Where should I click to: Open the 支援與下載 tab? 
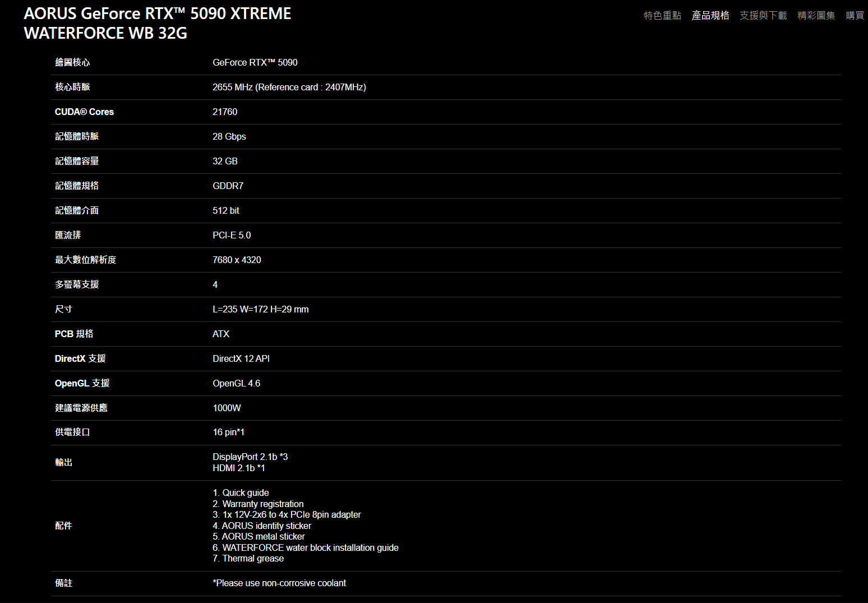763,16
